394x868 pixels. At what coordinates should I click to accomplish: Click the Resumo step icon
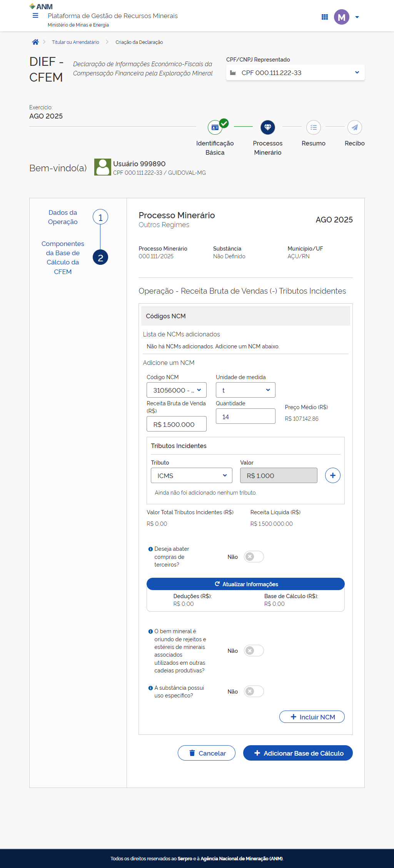coord(313,127)
